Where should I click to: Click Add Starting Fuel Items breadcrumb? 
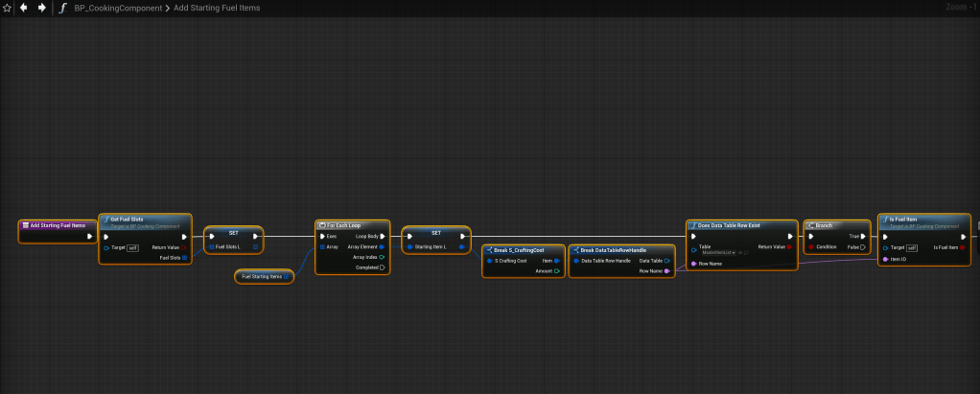coord(217,8)
